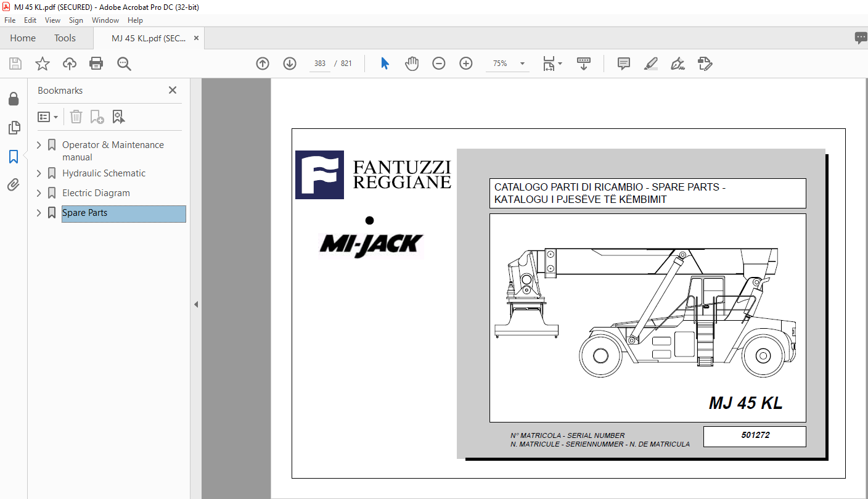Click the stamp tool icon
Screen dimensions: 868x499
tap(705, 64)
